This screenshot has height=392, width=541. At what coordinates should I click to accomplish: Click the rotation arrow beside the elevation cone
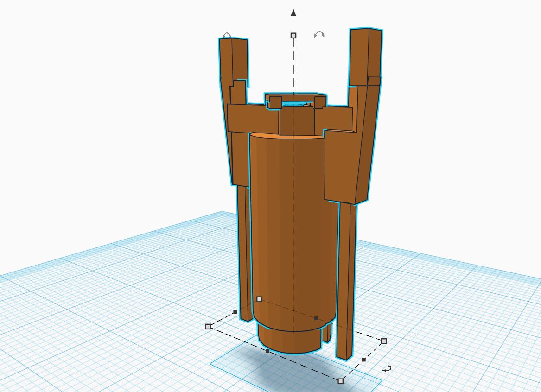click(x=319, y=34)
